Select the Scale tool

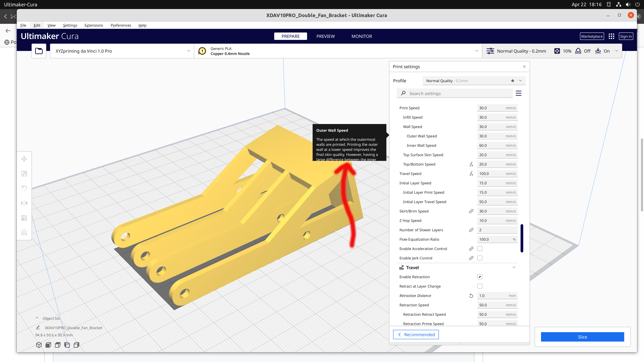click(24, 173)
